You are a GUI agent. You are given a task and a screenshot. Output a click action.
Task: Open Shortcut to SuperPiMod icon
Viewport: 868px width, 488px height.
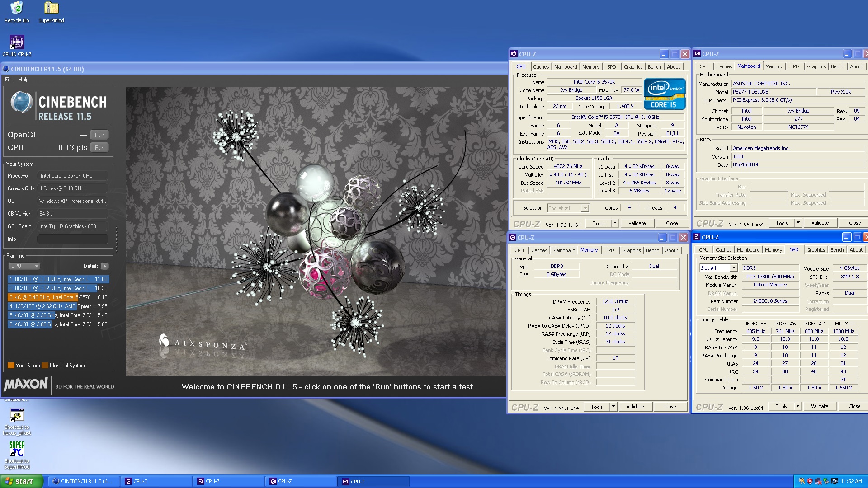tap(17, 455)
